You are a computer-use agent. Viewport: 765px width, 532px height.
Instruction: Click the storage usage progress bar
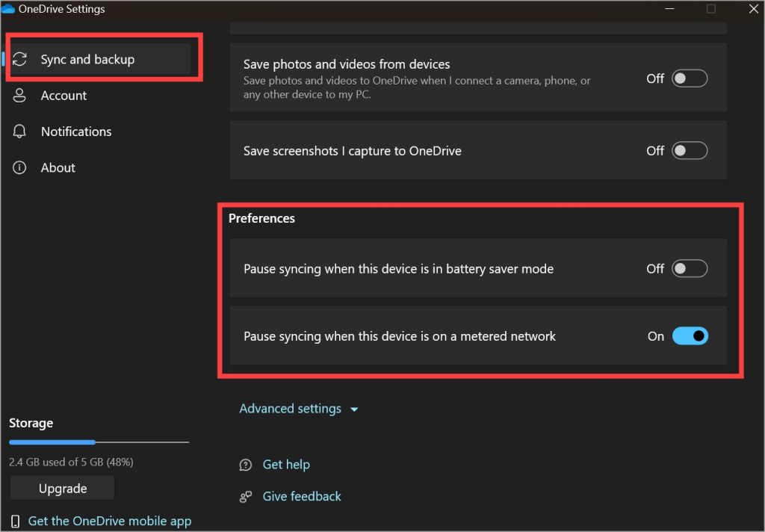coord(99,442)
